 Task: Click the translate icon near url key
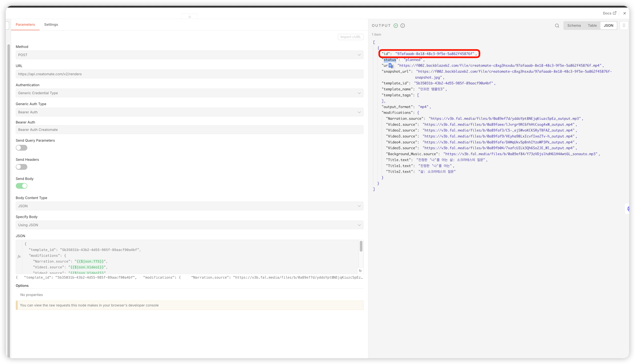click(391, 66)
